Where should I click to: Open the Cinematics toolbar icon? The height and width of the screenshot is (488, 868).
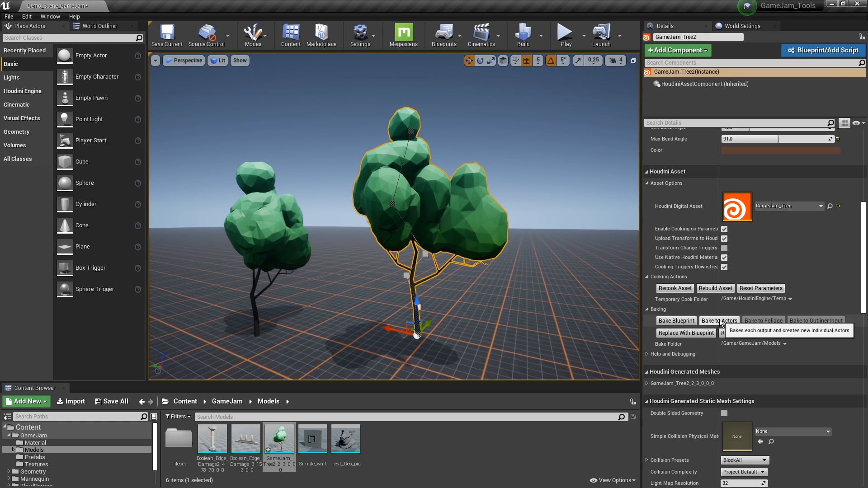tap(481, 35)
